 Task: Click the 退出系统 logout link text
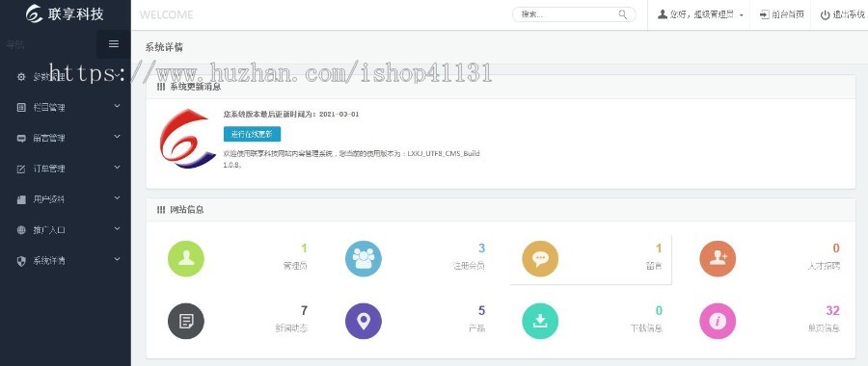click(x=849, y=14)
